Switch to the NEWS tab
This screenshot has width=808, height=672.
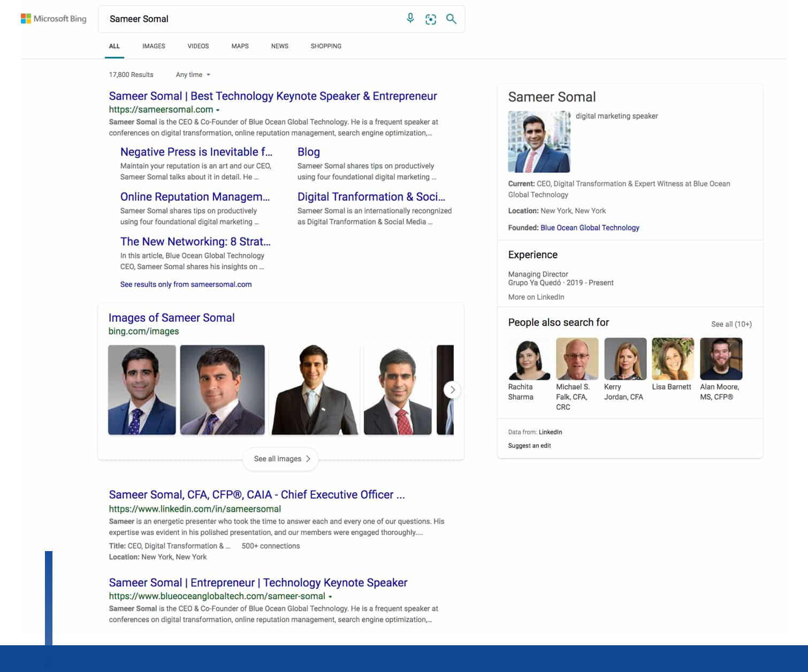[279, 46]
